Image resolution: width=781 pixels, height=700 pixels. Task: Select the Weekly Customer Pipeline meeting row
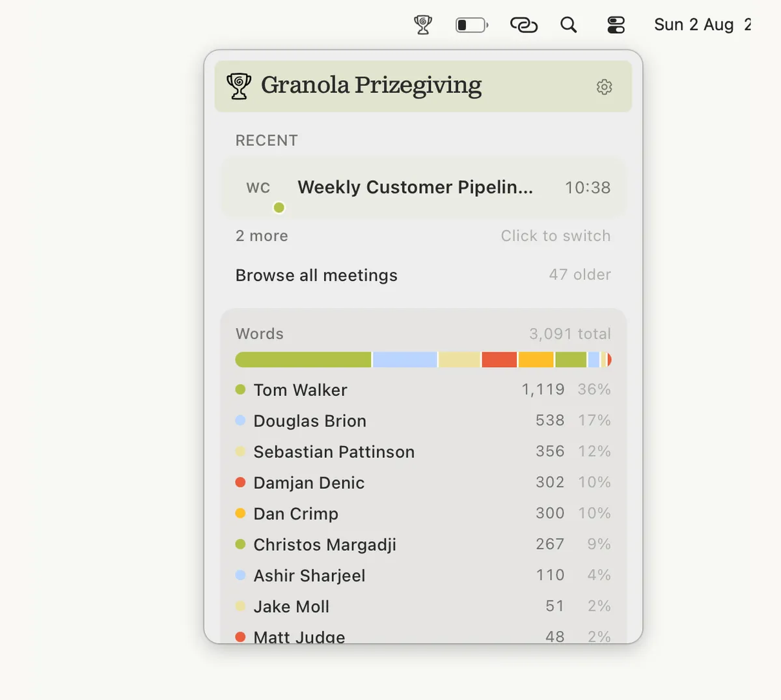[x=423, y=188]
